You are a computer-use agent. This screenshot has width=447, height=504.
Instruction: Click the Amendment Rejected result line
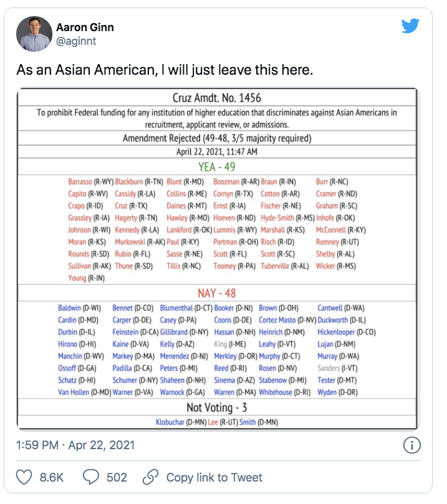(x=216, y=138)
